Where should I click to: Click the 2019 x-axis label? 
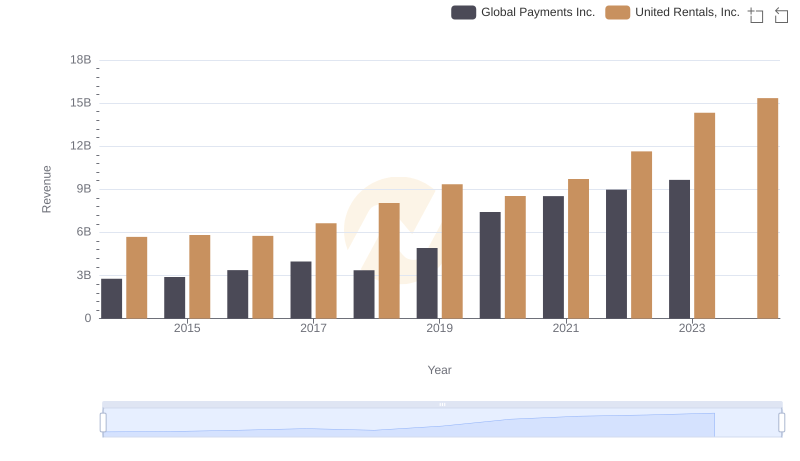[439, 328]
